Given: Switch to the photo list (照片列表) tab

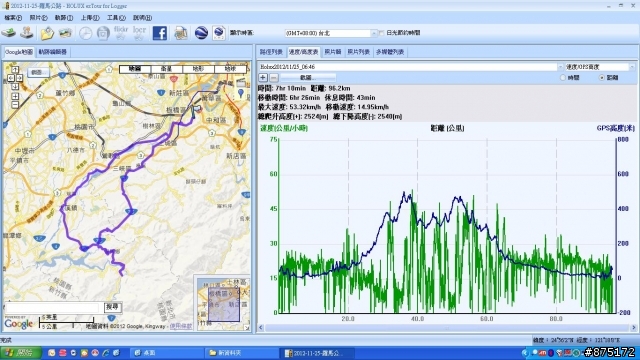Looking at the screenshot, I should [x=358, y=52].
